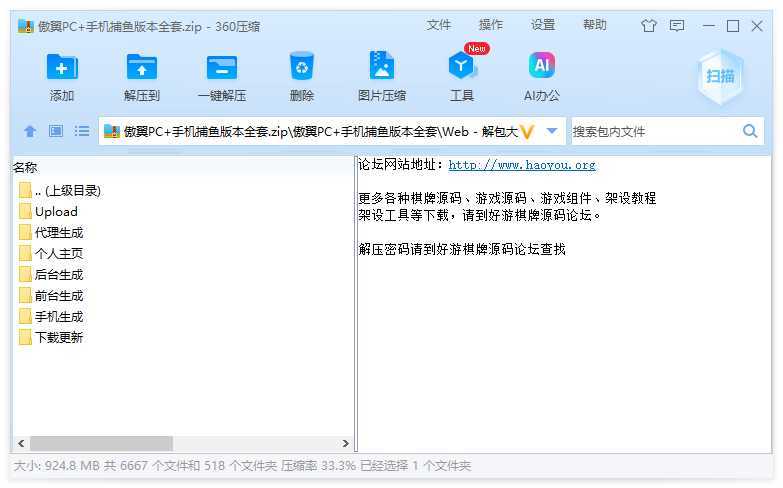Click the skin (shirt) icon in title bar

(x=649, y=26)
